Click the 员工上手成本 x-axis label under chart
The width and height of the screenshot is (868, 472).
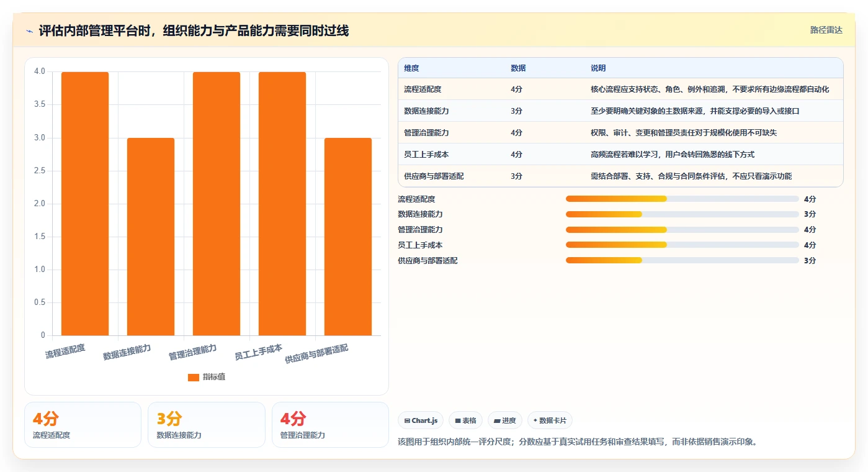click(259, 352)
